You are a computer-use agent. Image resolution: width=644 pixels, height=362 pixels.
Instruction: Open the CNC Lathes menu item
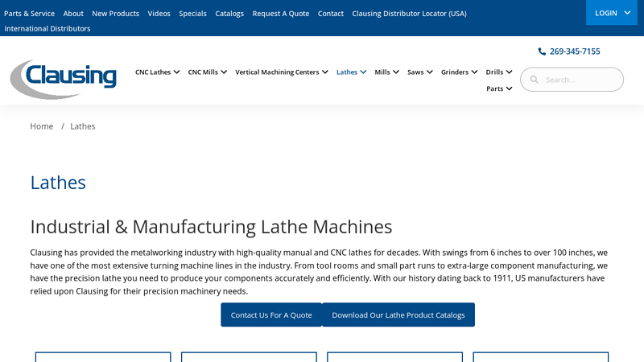click(x=153, y=72)
